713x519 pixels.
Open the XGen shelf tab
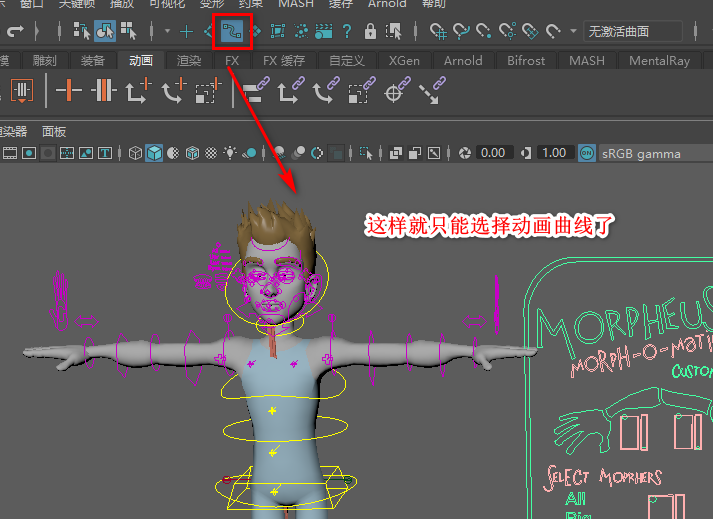pyautogui.click(x=404, y=60)
